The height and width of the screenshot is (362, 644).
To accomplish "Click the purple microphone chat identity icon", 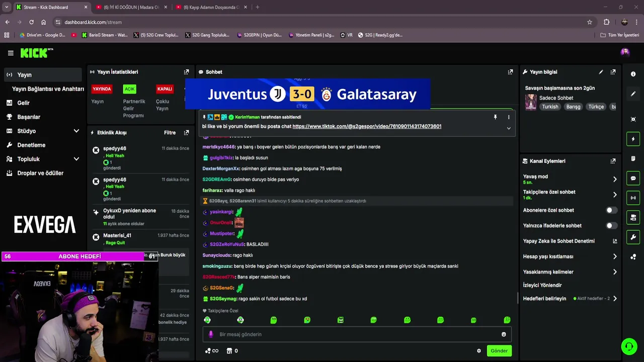I will tap(211, 334).
